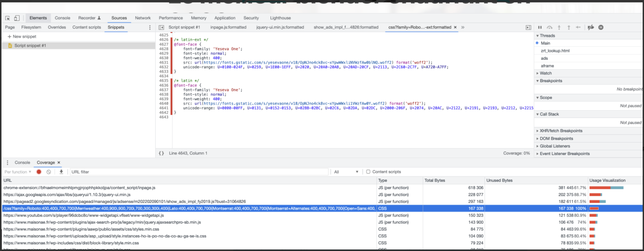The width and height of the screenshot is (644, 251).
Task: Click the step out of function icon
Action: click(x=569, y=27)
